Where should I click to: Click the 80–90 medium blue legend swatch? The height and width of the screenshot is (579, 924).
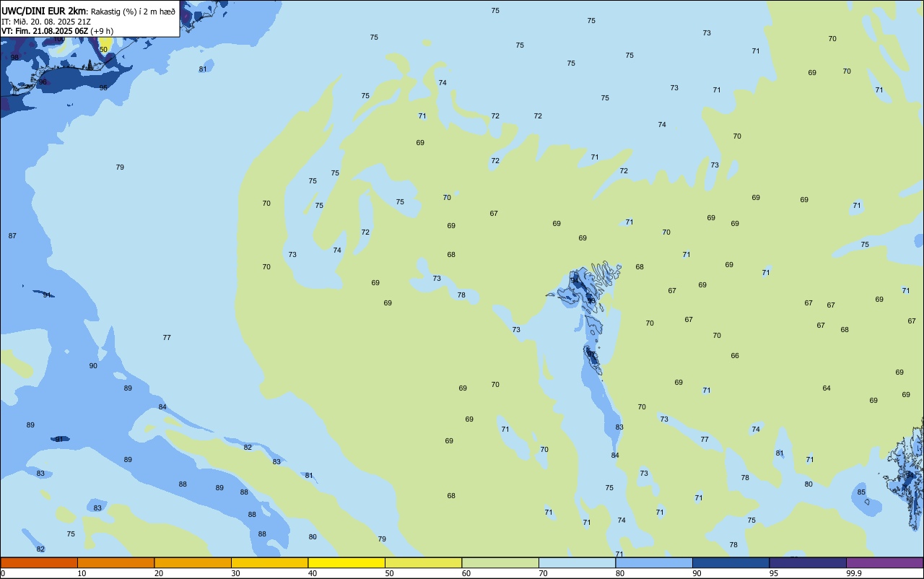654,562
